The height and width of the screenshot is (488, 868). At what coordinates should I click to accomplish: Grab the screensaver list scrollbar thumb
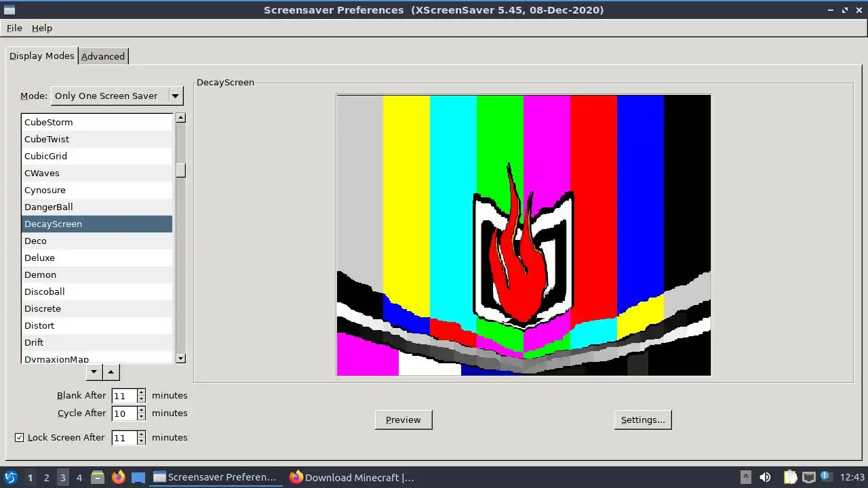180,170
